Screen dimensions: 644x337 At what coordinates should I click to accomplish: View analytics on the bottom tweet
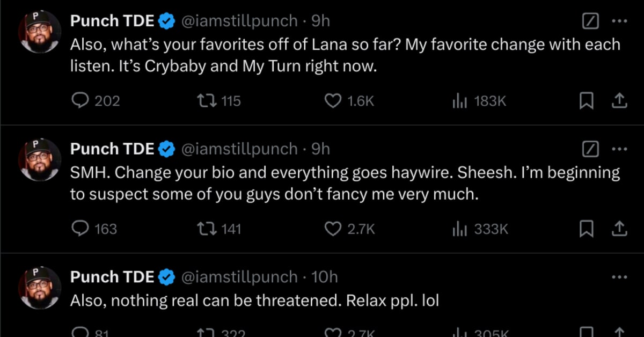460,333
